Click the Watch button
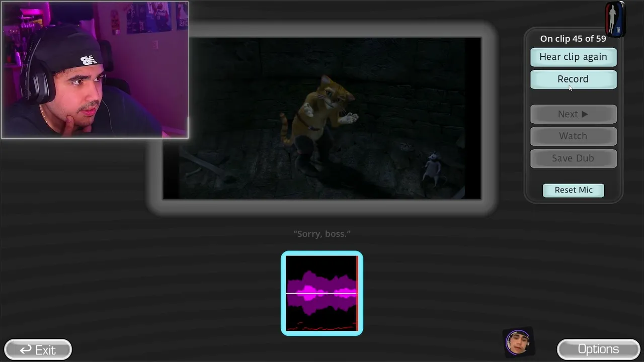644x362 pixels. point(573,136)
